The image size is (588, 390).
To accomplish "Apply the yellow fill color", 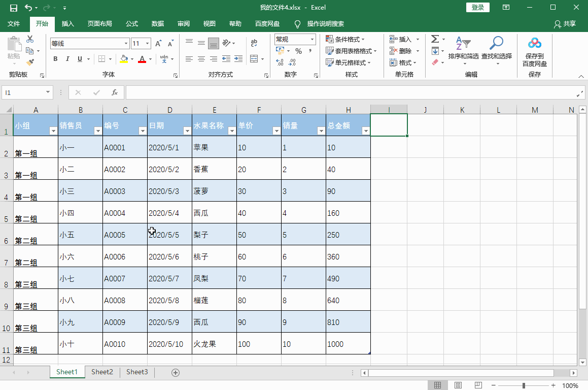I will point(124,59).
